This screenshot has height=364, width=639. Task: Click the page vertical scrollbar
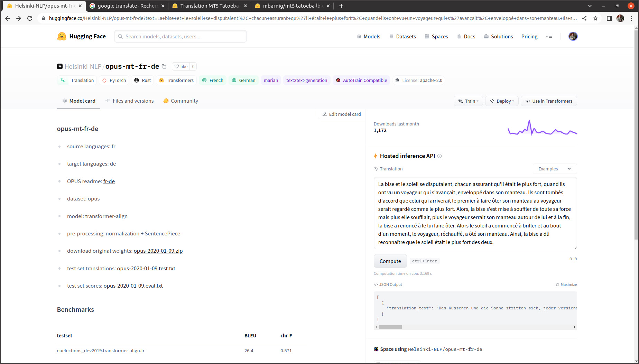pyautogui.click(x=636, y=135)
